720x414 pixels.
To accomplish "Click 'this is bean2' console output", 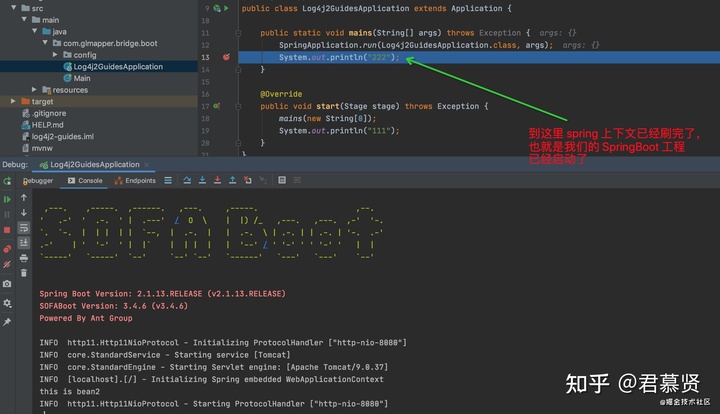I will [69, 392].
